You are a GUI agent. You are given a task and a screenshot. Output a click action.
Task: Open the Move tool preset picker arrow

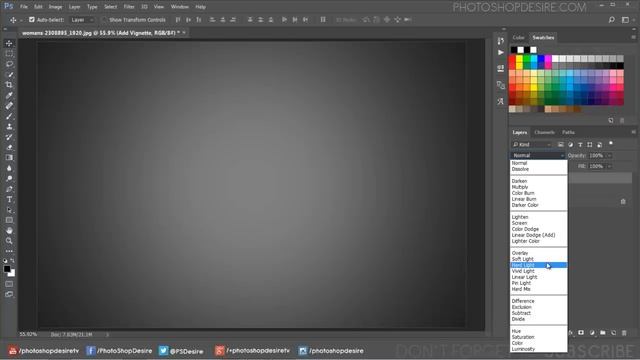pyautogui.click(x=21, y=20)
